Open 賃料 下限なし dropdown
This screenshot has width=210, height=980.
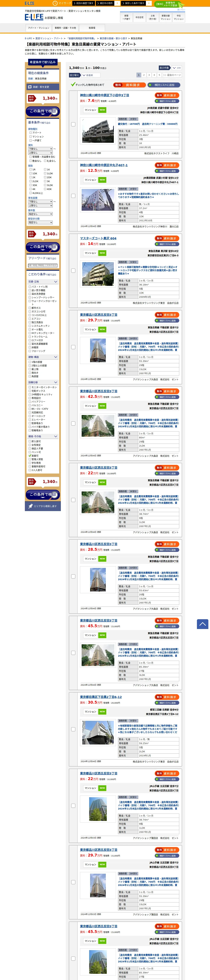(x=40, y=149)
